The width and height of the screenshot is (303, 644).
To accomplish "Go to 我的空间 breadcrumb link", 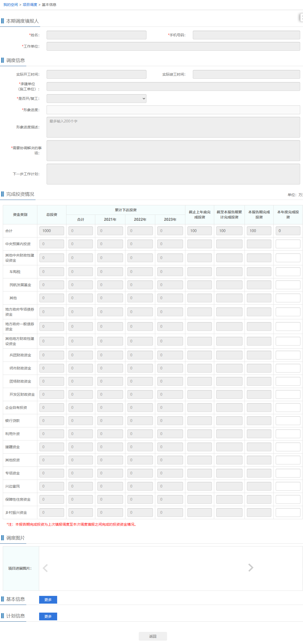I will click(11, 5).
